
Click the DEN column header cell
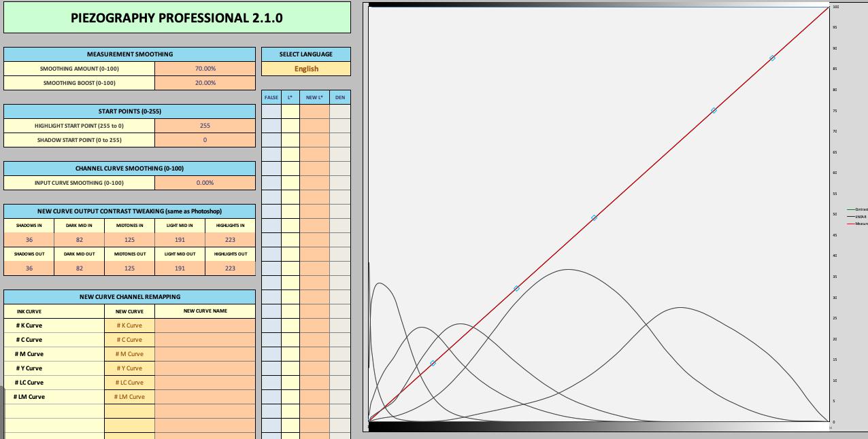coord(340,97)
